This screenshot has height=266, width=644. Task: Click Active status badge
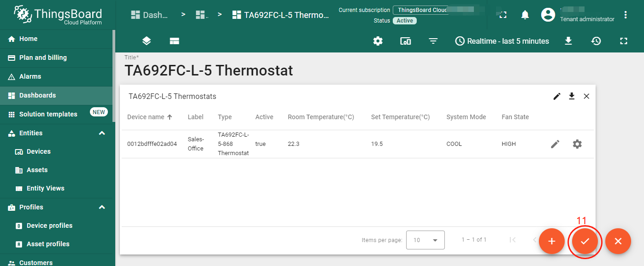click(405, 21)
